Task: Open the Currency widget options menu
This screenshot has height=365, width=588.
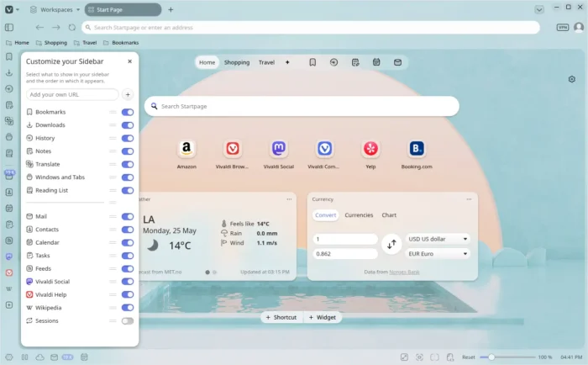Action: point(469,199)
